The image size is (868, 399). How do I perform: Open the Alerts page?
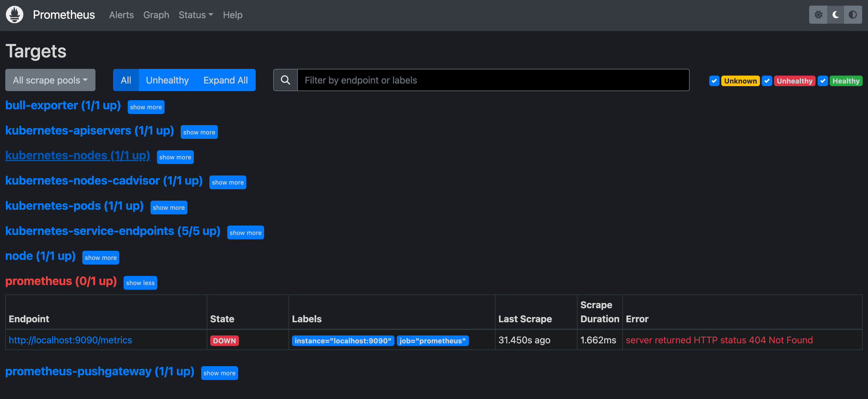click(121, 15)
